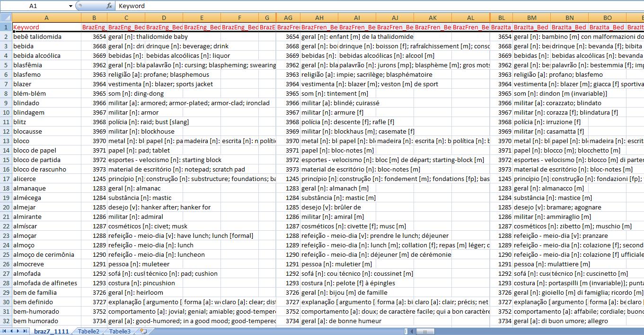This screenshot has height=335, width=644.
Task: Click the Select All corner triangle
Action: [x=6, y=18]
